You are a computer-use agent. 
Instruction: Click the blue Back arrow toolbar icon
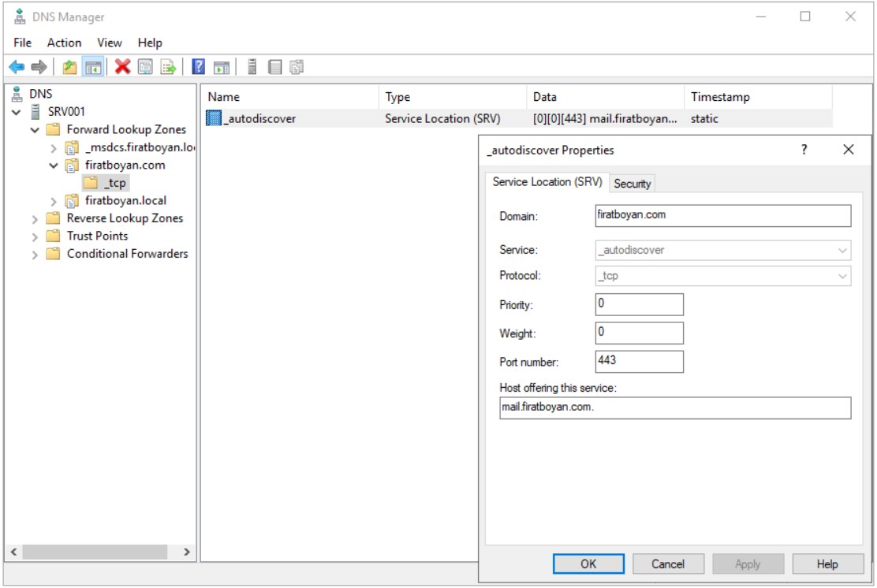[17, 67]
